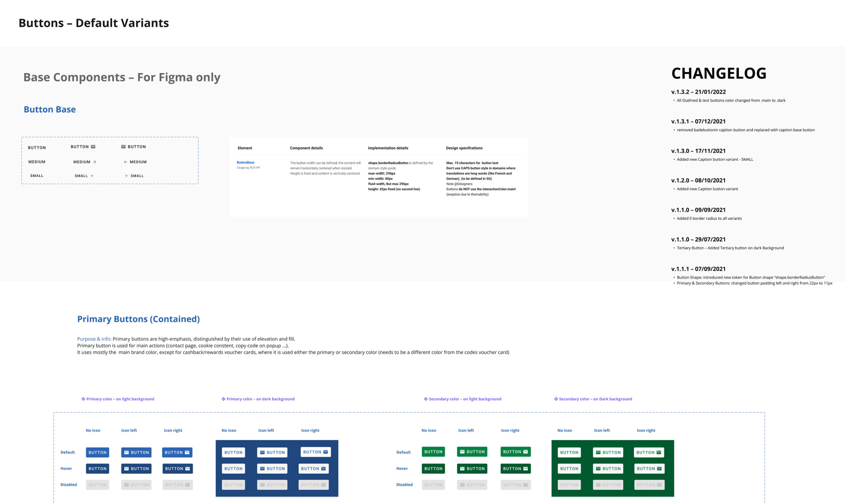Click component icon beside 'Secondary color – on light background'
845x504 pixels.
[x=425, y=399]
